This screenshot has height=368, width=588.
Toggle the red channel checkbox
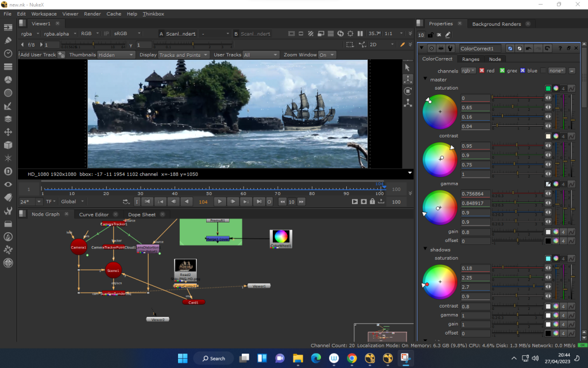[x=482, y=71]
